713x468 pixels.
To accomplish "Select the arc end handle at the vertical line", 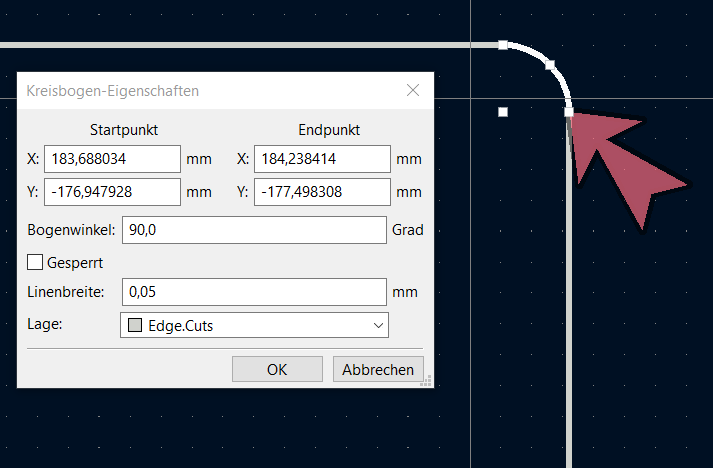I will pos(569,112).
